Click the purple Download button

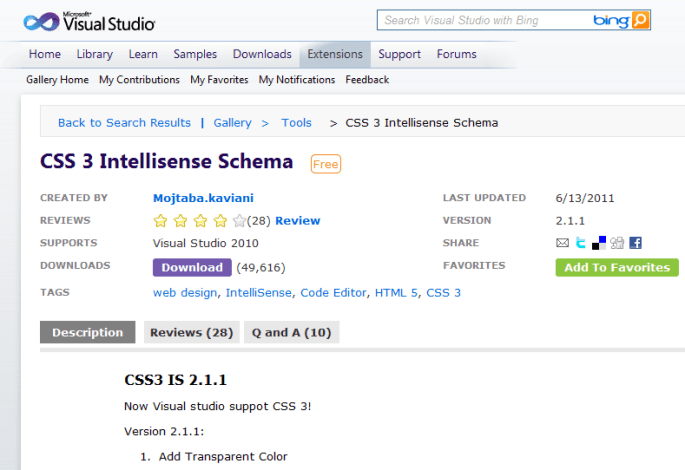192,267
